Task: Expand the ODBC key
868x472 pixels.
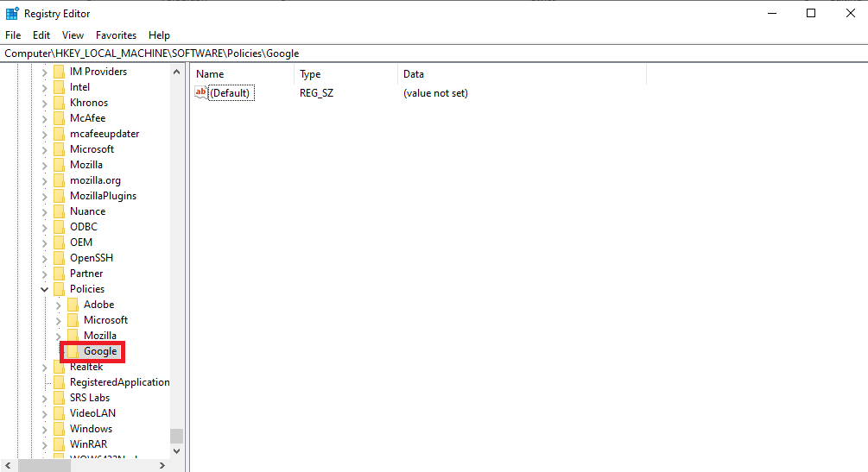Action: 44,227
